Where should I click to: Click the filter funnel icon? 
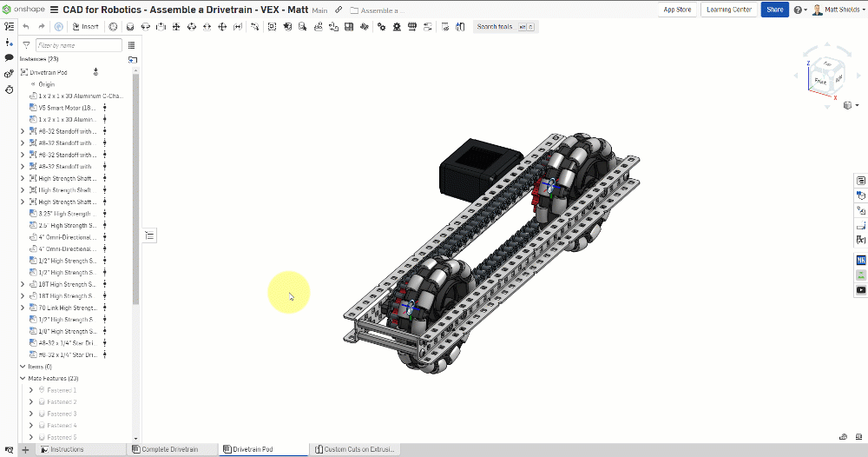point(26,45)
